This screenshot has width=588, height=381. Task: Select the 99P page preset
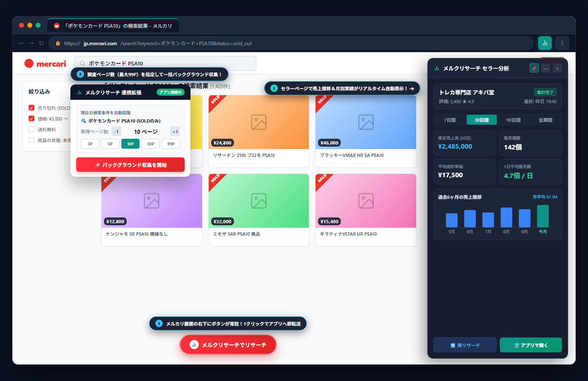coord(171,144)
